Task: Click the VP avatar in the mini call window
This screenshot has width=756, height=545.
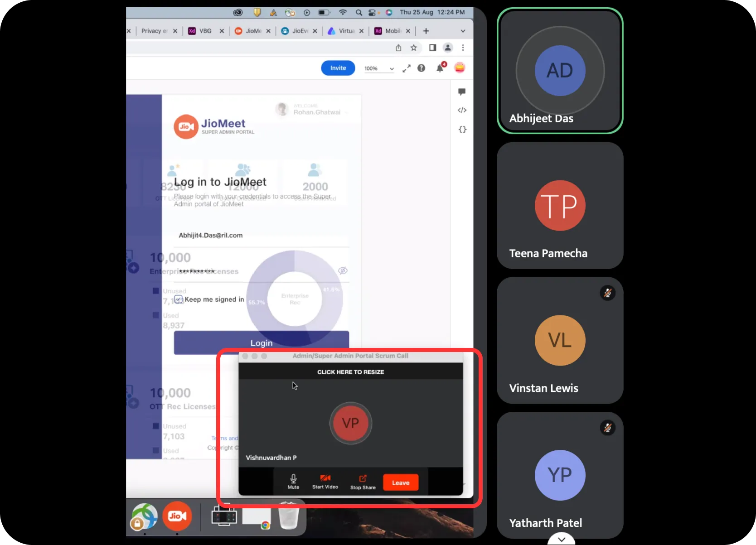Action: [x=350, y=423]
